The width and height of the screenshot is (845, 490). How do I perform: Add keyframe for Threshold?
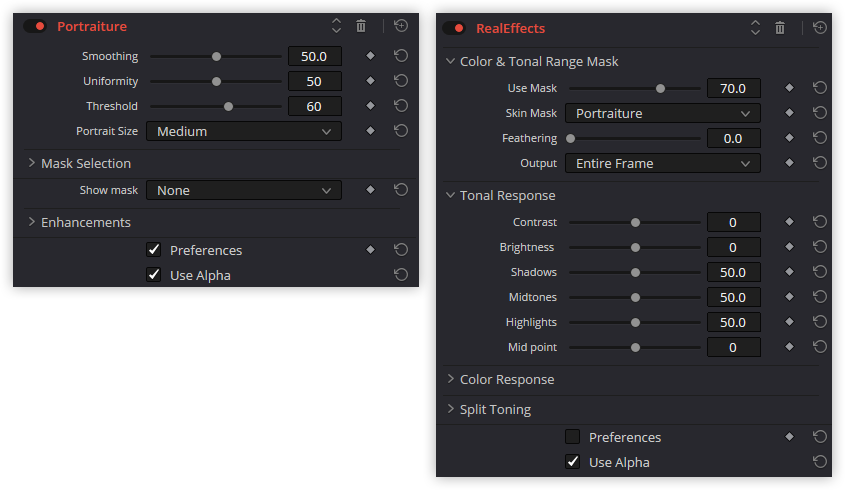[370, 106]
